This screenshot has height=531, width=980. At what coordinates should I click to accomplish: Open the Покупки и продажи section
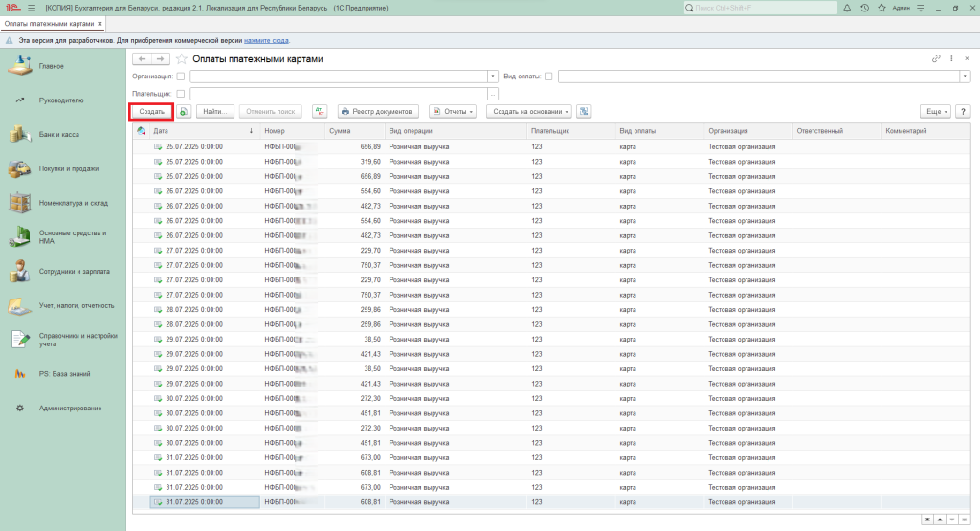[68, 169]
